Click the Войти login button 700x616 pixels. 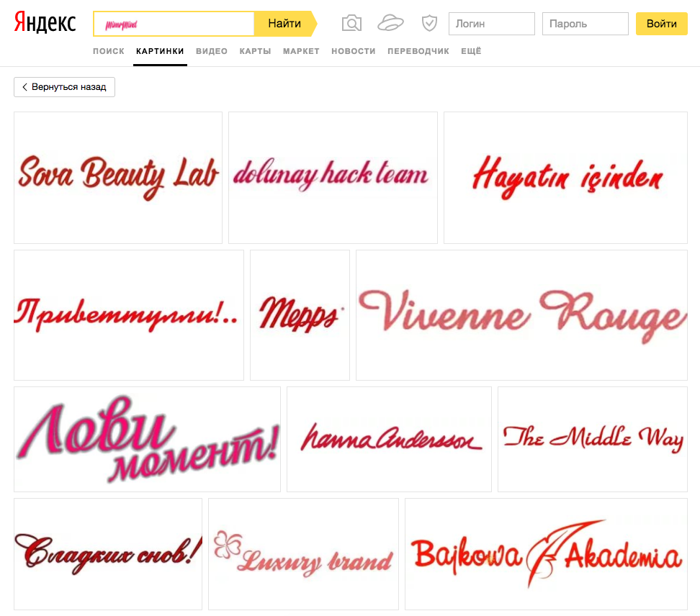[662, 24]
